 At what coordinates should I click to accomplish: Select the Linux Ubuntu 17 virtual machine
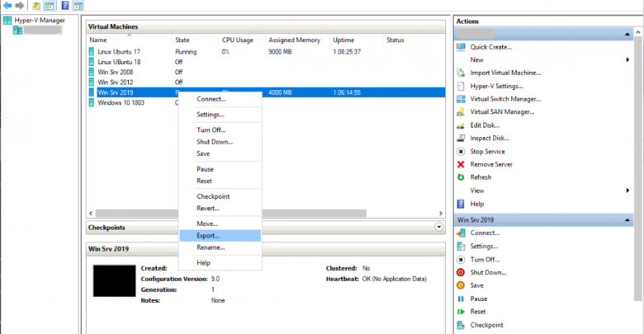pyautogui.click(x=119, y=52)
